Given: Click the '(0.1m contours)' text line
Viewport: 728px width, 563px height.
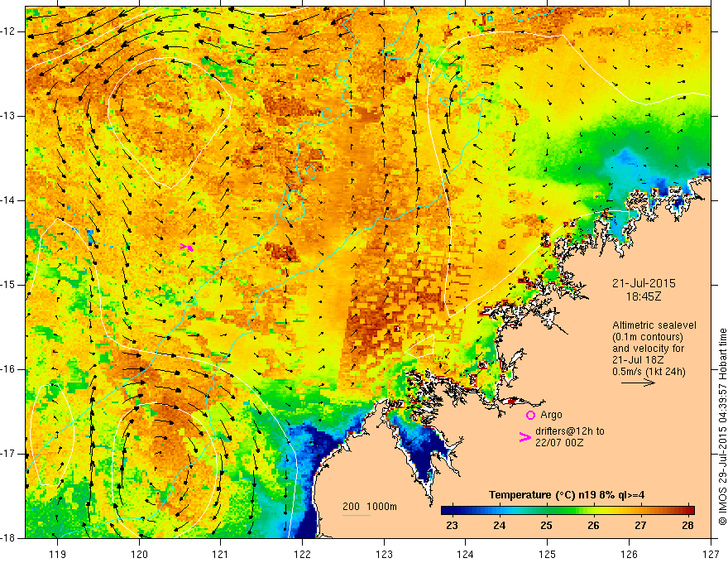Looking at the screenshot, I should 648,337.
